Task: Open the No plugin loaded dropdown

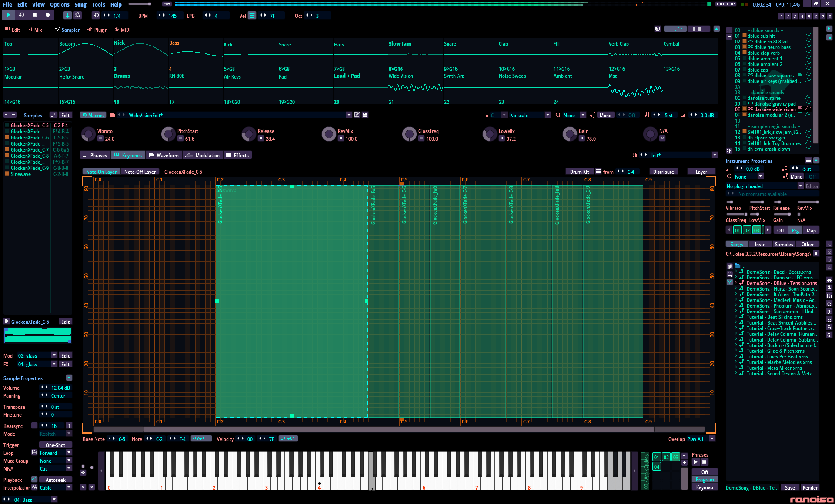Action: tap(800, 186)
